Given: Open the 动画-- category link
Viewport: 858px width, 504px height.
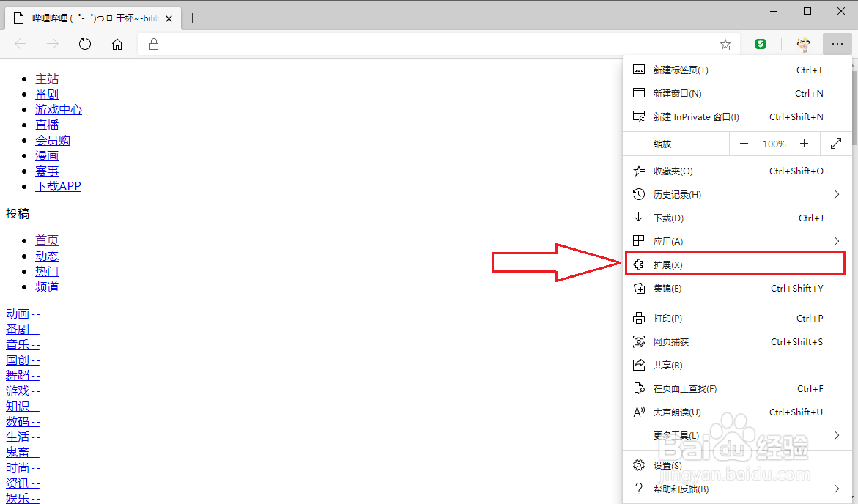Looking at the screenshot, I should pyautogui.click(x=23, y=314).
